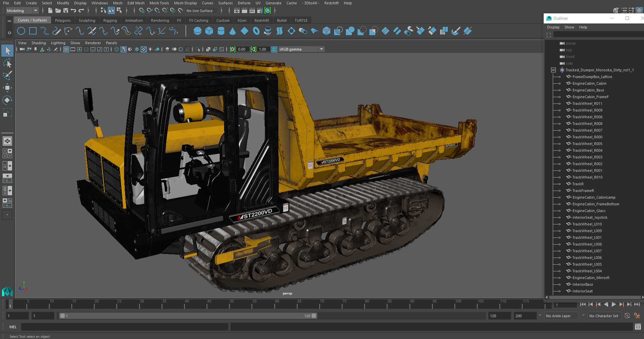The height and width of the screenshot is (339, 644).
Task: Open the Mesh Tools menu
Action: 159,3
